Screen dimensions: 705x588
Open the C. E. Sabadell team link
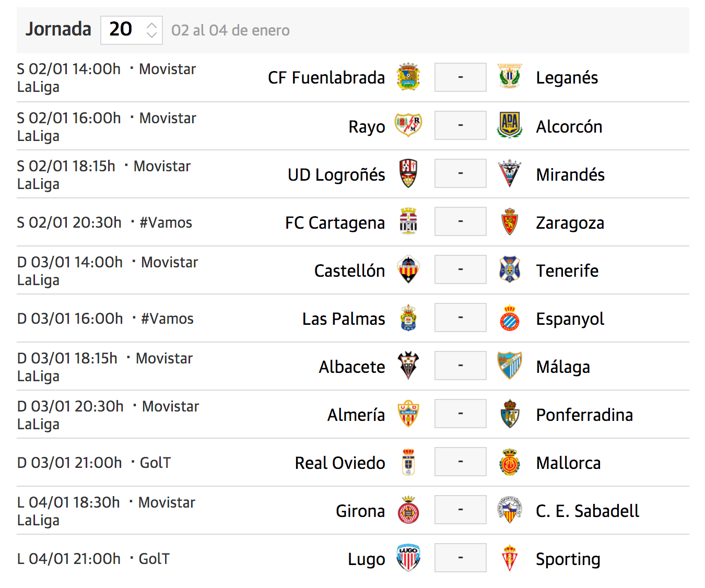[587, 511]
